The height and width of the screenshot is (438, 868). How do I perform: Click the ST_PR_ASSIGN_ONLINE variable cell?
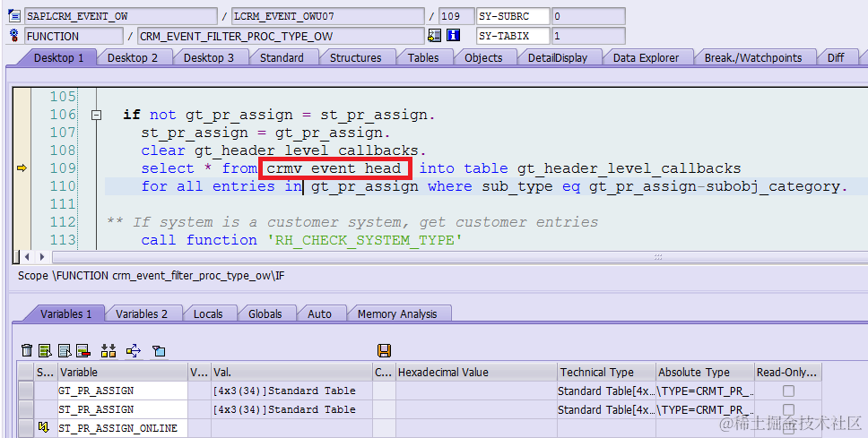pyautogui.click(x=122, y=428)
